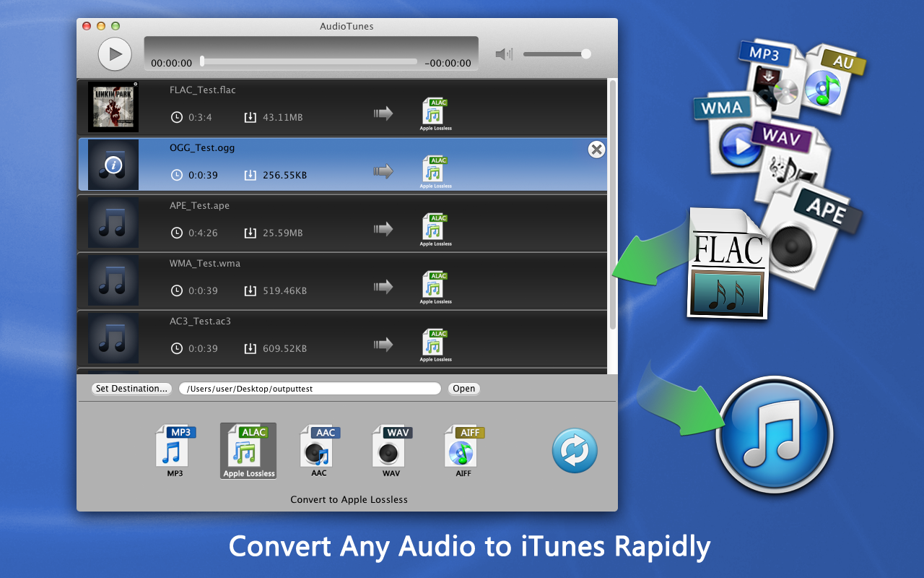The width and height of the screenshot is (924, 578).
Task: Adjust the volume slider knob
Action: point(586,54)
